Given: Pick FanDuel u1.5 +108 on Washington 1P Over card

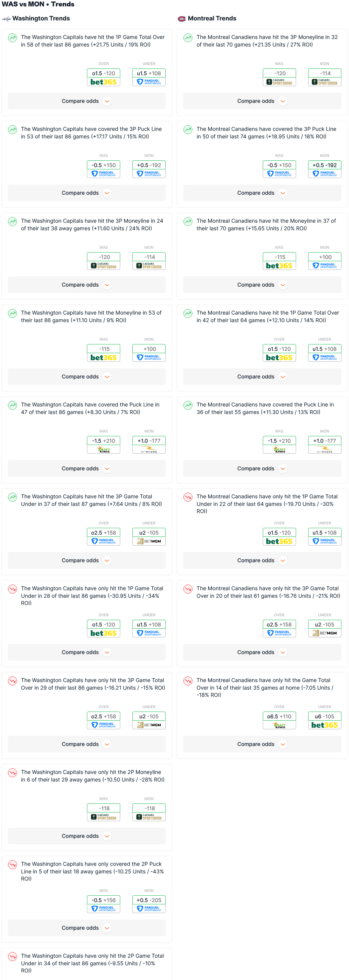Looking at the screenshot, I should (x=149, y=77).
